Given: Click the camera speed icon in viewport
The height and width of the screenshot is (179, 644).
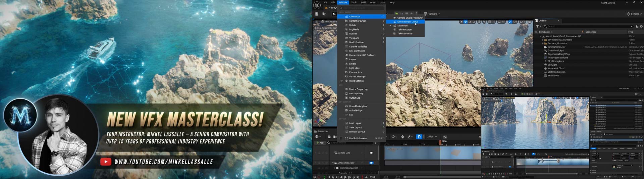Looking at the screenshot, I should pos(522,22).
